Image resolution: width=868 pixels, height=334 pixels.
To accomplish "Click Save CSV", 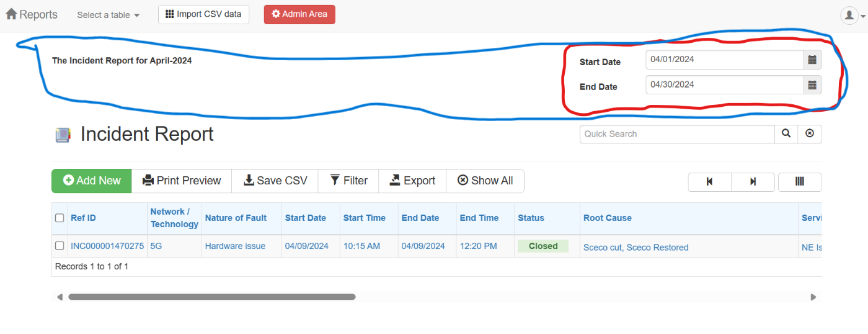I will pyautogui.click(x=275, y=181).
